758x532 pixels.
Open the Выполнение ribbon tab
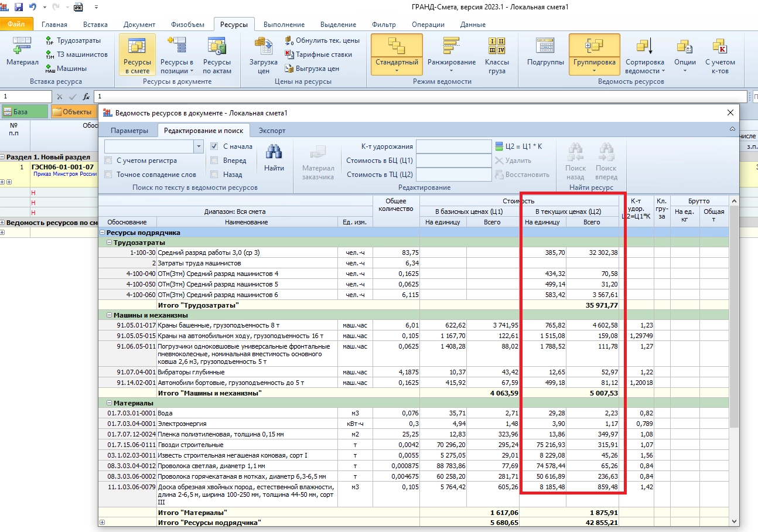[x=284, y=25]
